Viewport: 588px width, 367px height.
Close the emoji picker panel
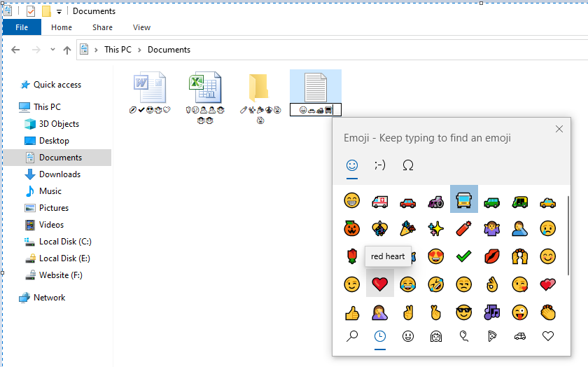559,129
